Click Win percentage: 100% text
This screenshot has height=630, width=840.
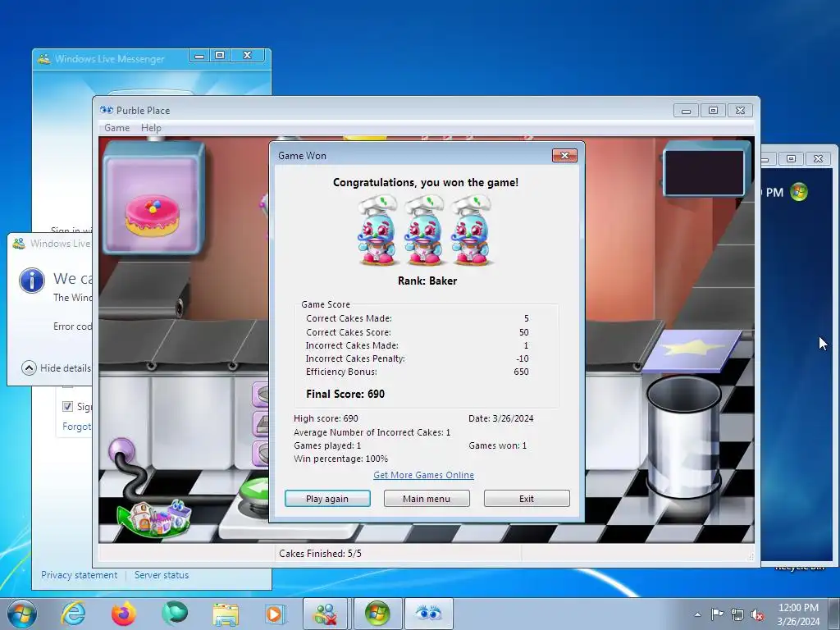click(340, 459)
